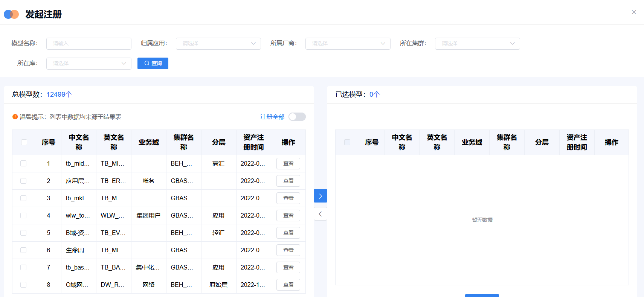Click the 暂无数据 empty placeholder text

point(482,220)
